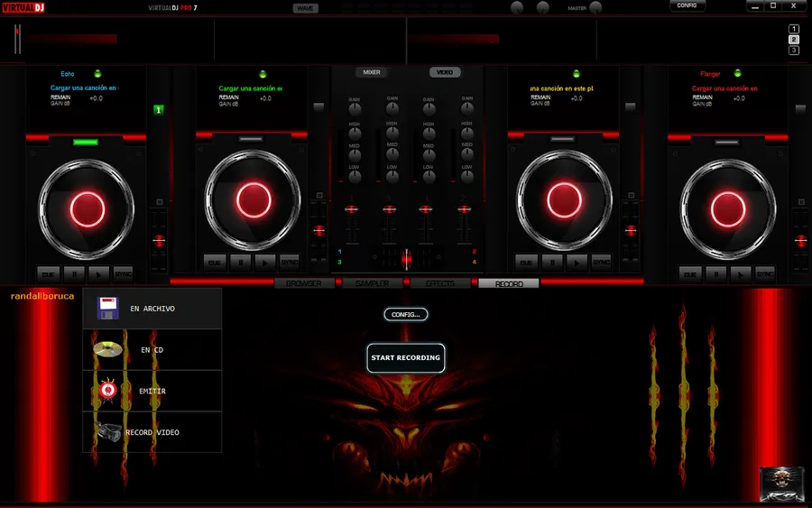The height and width of the screenshot is (508, 812).
Task: Switch to layout 3 at top right
Action: coord(794,51)
